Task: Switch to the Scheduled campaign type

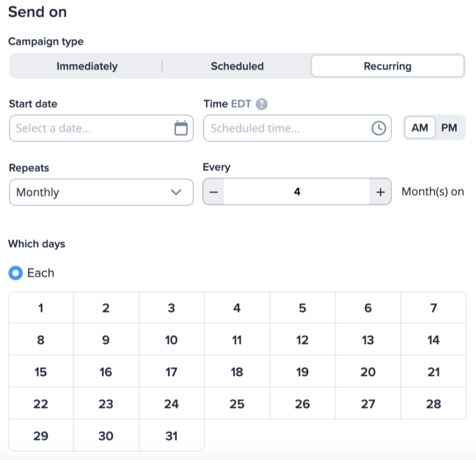Action: click(237, 66)
